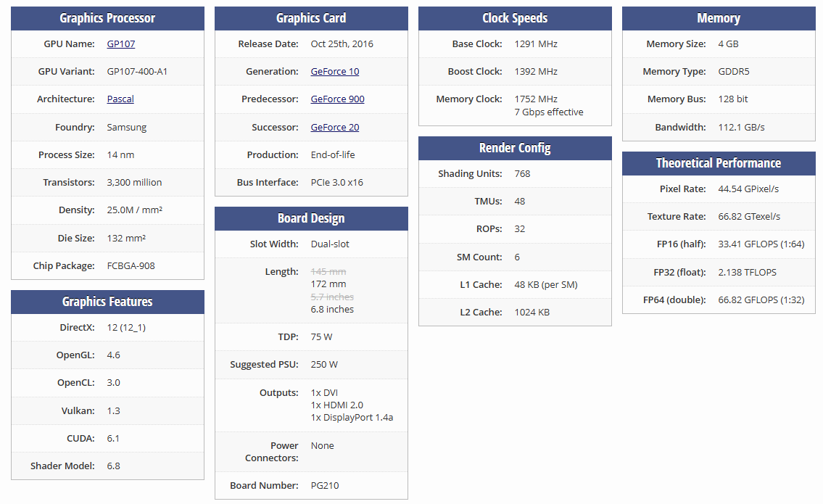
Task: Click the 250 W suggested PSU value
Action: click(324, 364)
